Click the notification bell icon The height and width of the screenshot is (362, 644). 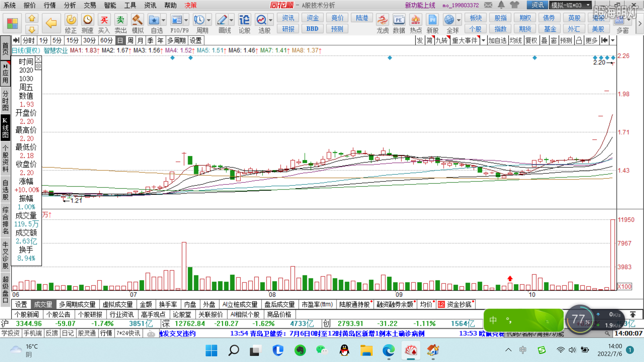click(501, 5)
